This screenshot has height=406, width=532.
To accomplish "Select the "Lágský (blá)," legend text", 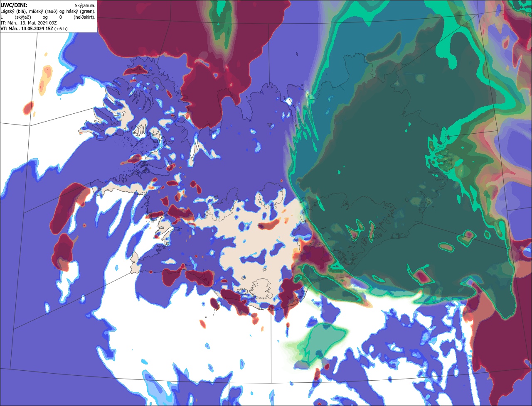I will point(14,12).
